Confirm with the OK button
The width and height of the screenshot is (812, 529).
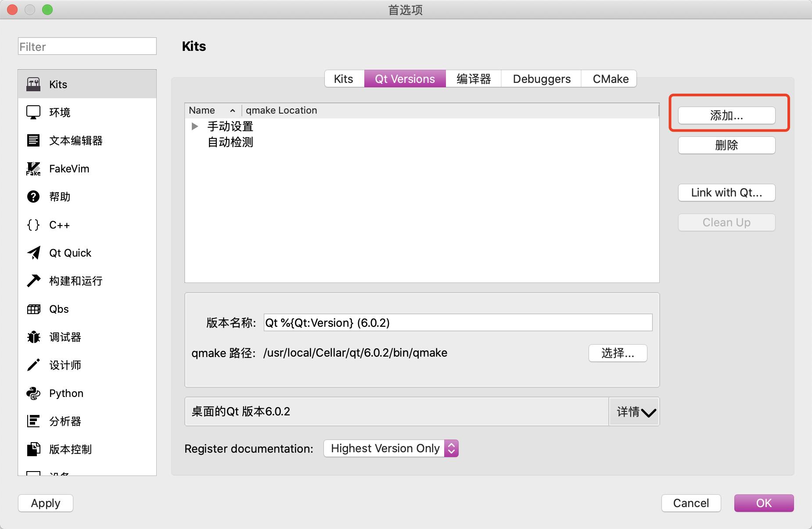tap(764, 503)
